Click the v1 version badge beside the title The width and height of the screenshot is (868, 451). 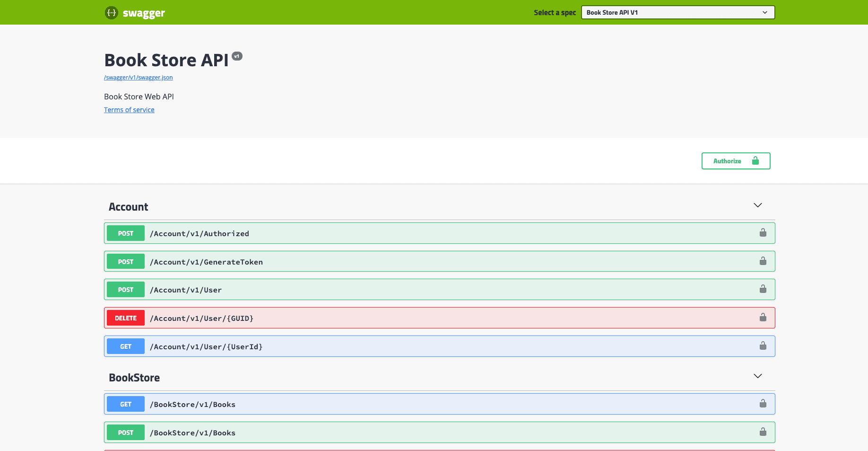coord(237,55)
